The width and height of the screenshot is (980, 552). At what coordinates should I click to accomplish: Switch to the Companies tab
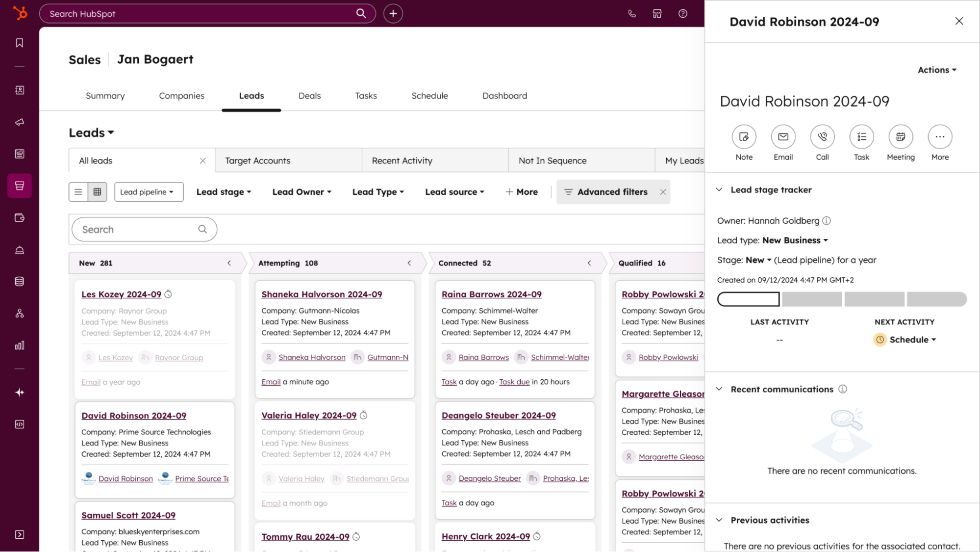click(182, 96)
